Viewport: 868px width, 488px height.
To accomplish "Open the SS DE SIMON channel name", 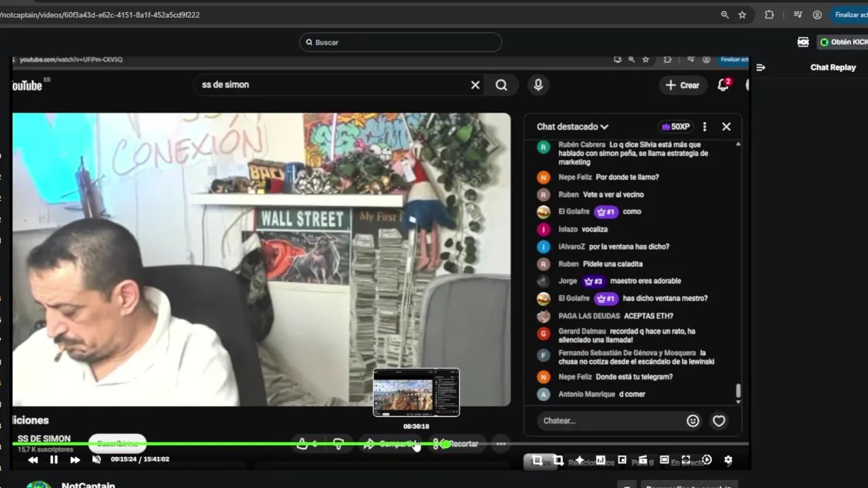I will coord(43,439).
